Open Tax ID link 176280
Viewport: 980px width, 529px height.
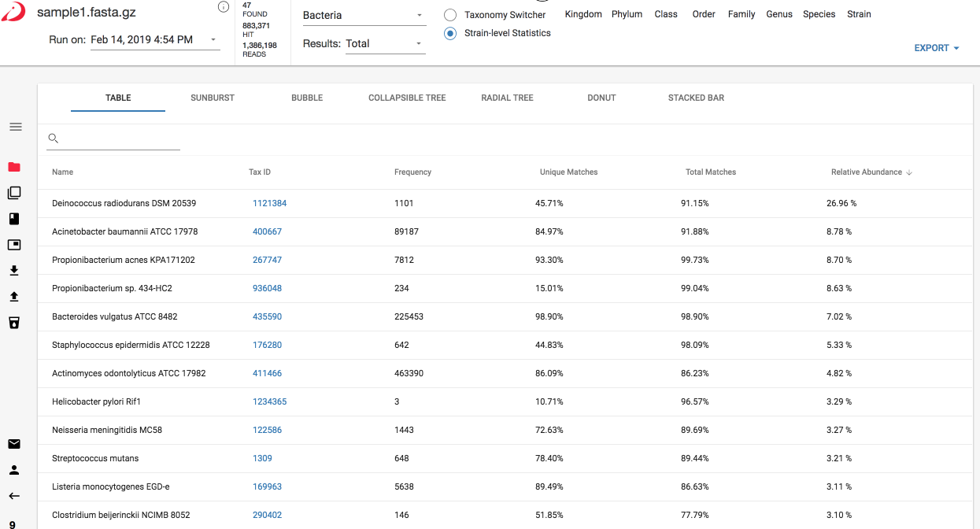(267, 345)
